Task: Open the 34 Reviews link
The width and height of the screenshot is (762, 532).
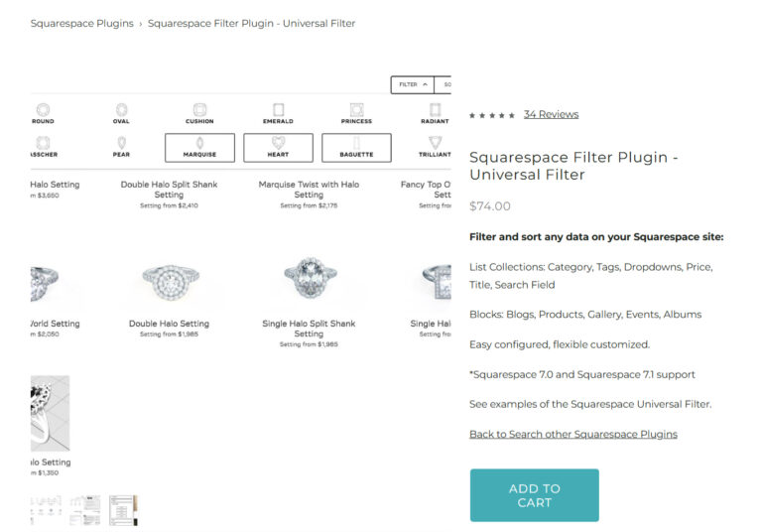Action: (551, 114)
